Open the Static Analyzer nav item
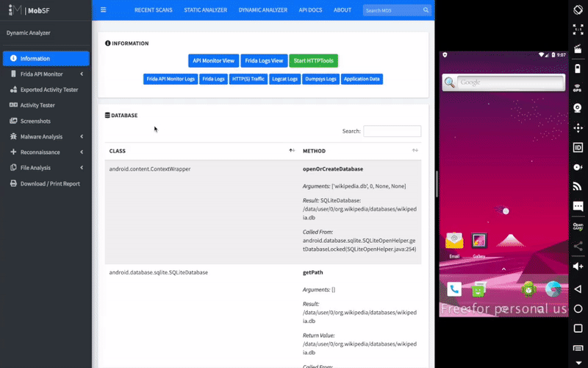This screenshot has height=368, width=588. click(206, 10)
